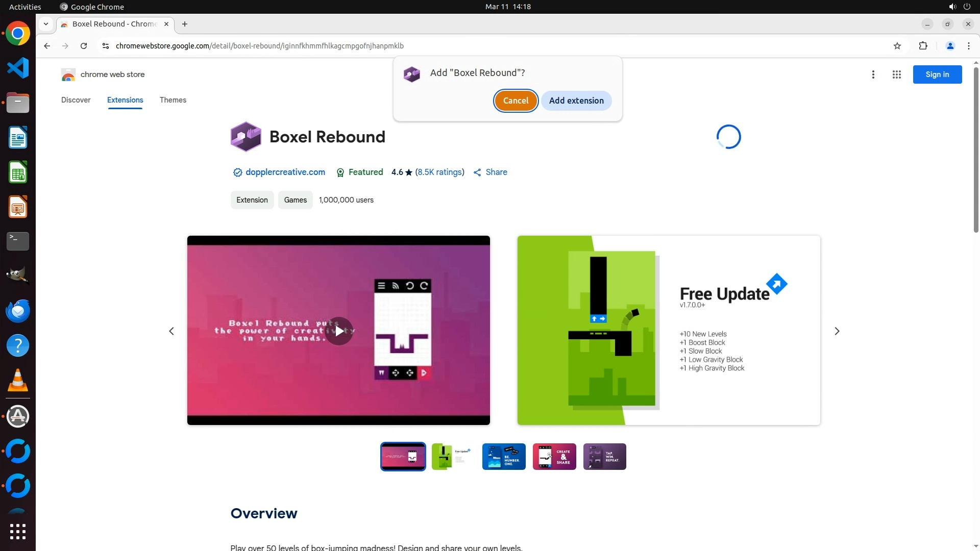
Task: Switch to the Themes tab
Action: [x=173, y=100]
